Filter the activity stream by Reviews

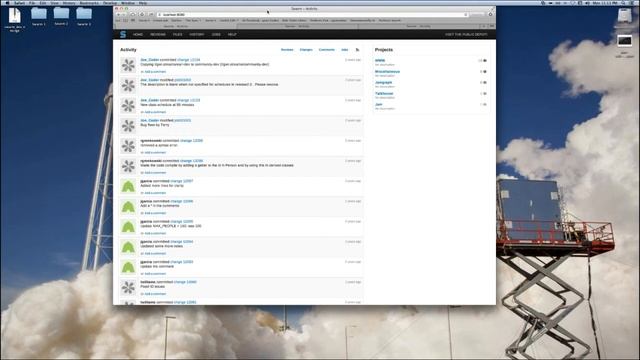(x=287, y=50)
